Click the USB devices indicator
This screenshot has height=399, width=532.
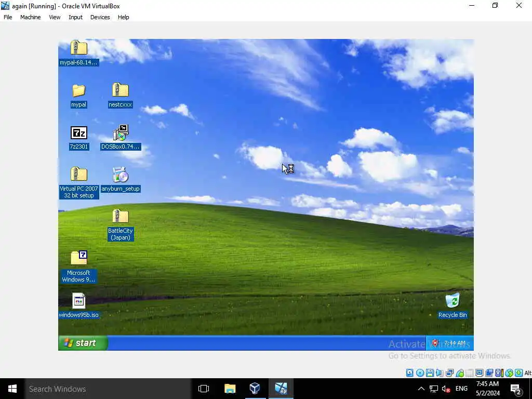click(460, 373)
